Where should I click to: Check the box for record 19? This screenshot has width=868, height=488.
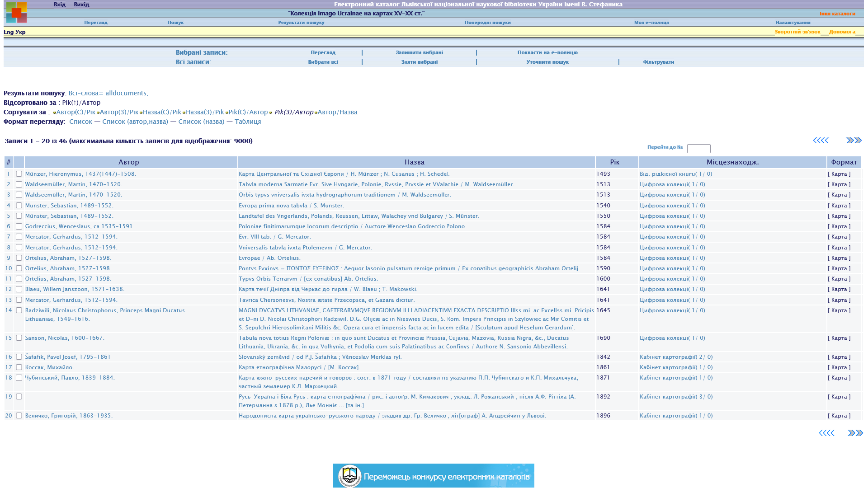(x=19, y=397)
